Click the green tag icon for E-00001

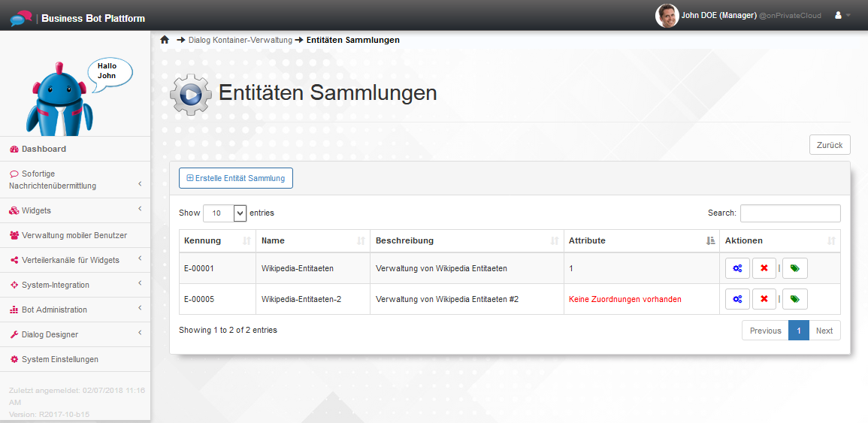click(x=794, y=268)
